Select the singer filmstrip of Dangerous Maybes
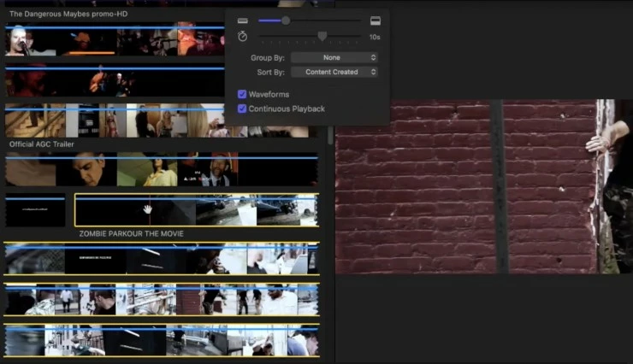 click(115, 39)
